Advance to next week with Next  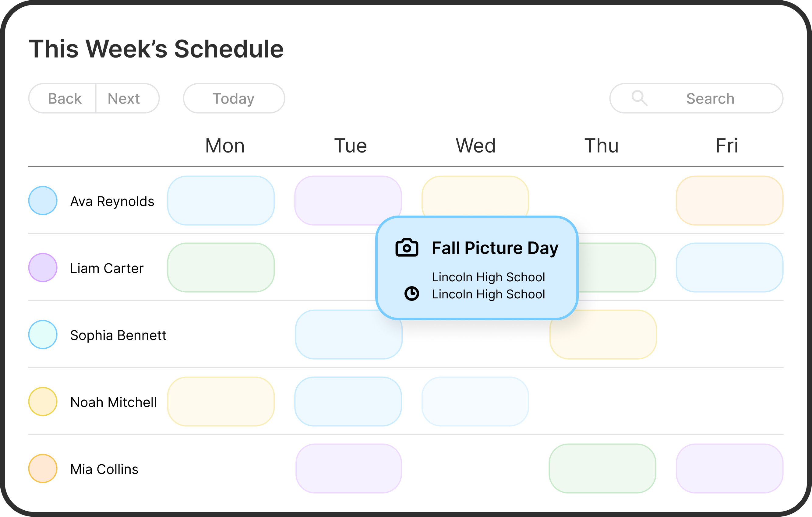tap(124, 98)
